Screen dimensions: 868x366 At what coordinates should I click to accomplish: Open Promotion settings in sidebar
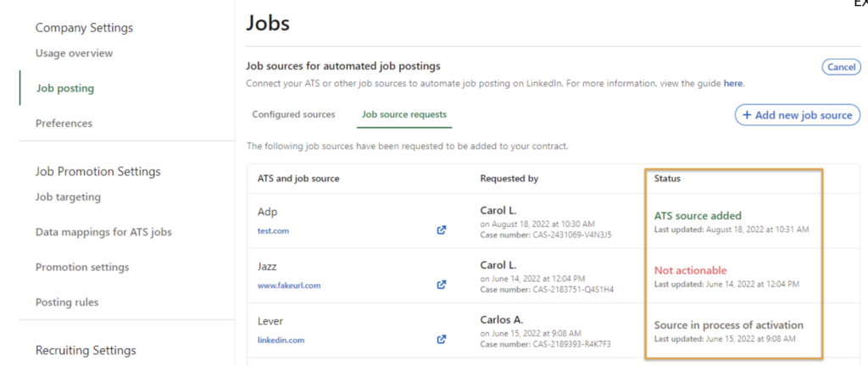pyautogui.click(x=82, y=268)
